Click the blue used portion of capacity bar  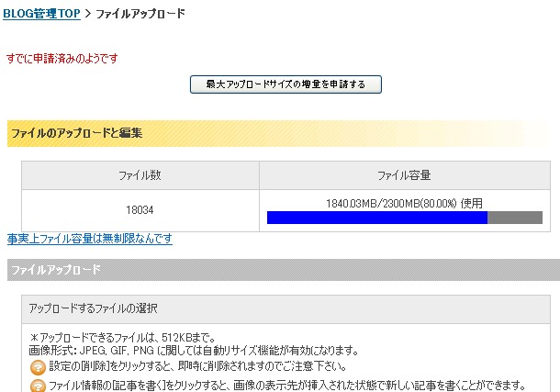point(376,218)
